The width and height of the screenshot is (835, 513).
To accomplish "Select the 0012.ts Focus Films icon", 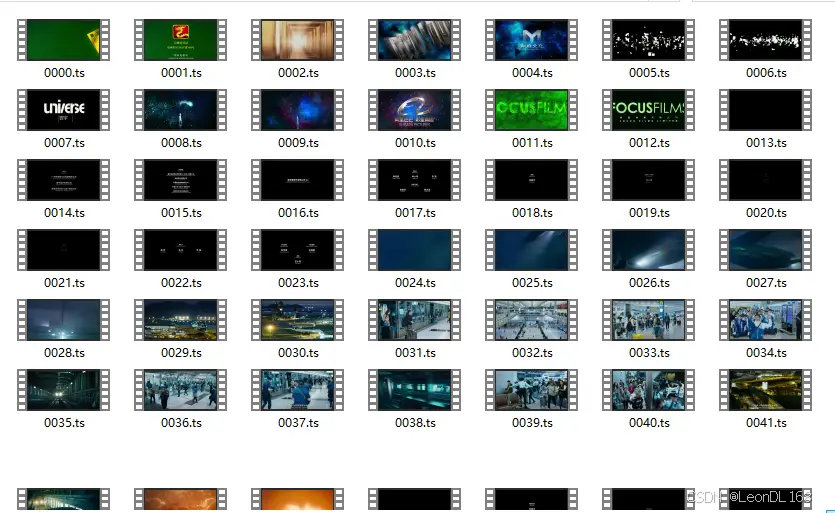I will pyautogui.click(x=649, y=110).
